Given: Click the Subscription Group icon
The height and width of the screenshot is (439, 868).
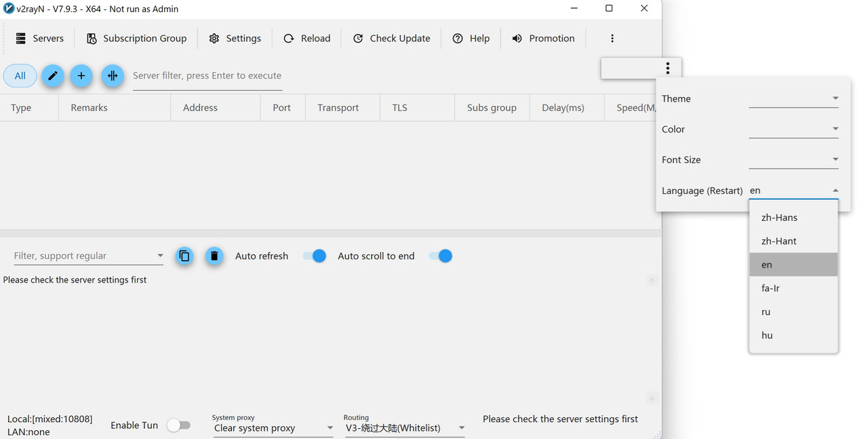Looking at the screenshot, I should 92,39.
